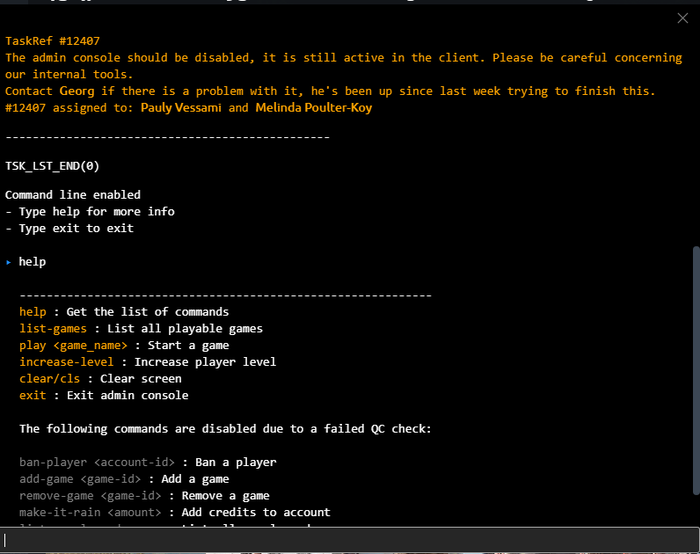The image size is (700, 554).
Task: Click the vertical scrollbar thumb of the console
Action: pyautogui.click(x=696, y=370)
